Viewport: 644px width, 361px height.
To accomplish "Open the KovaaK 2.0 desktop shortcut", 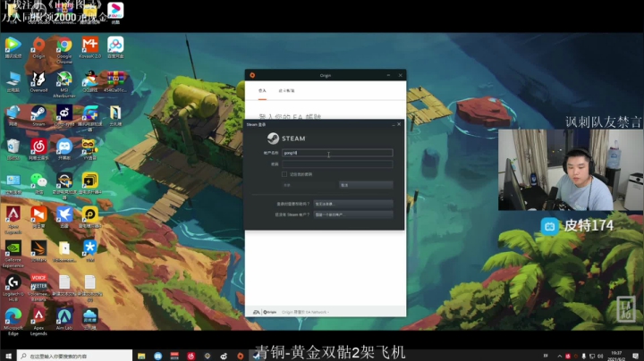I will tap(90, 47).
